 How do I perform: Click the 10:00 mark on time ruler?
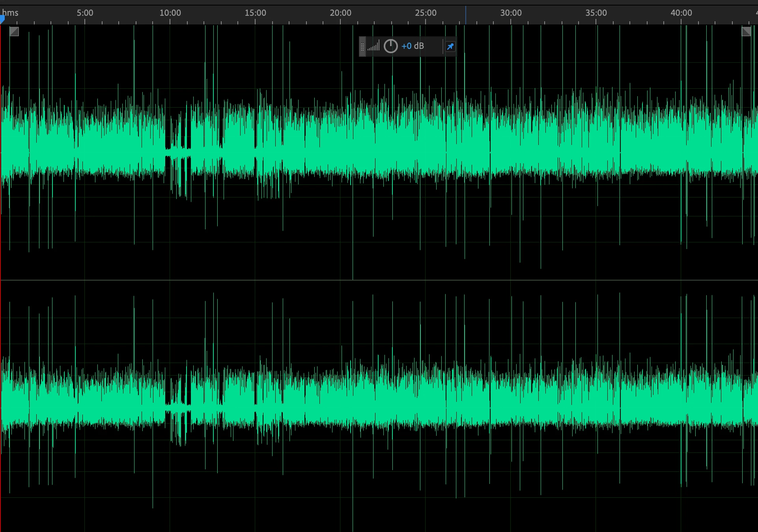(170, 13)
